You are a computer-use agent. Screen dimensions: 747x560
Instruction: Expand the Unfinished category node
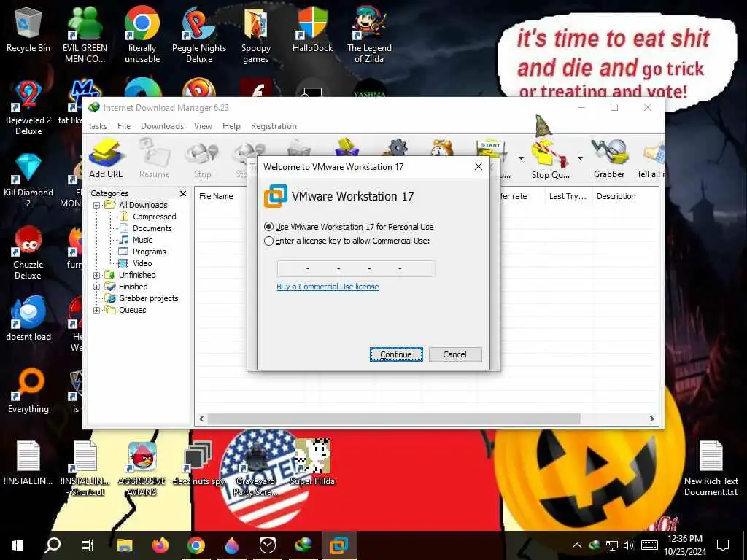pyautogui.click(x=97, y=275)
